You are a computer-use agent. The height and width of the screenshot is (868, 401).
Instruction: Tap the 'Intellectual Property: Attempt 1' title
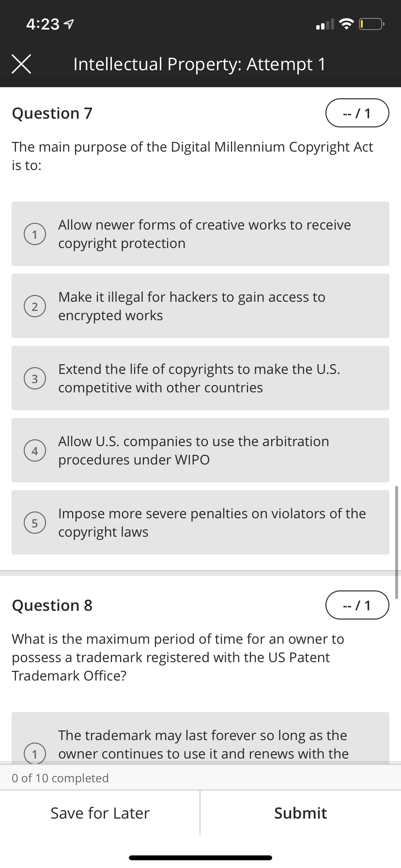click(x=200, y=63)
